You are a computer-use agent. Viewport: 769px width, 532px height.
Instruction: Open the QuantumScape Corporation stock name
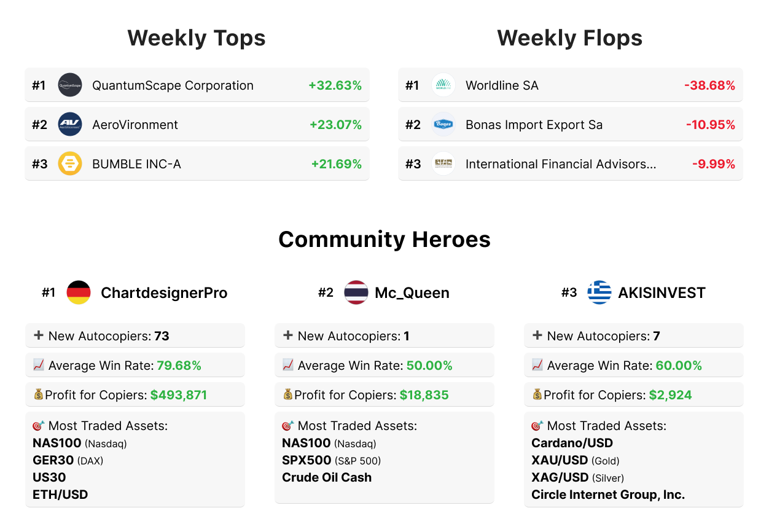tap(173, 85)
